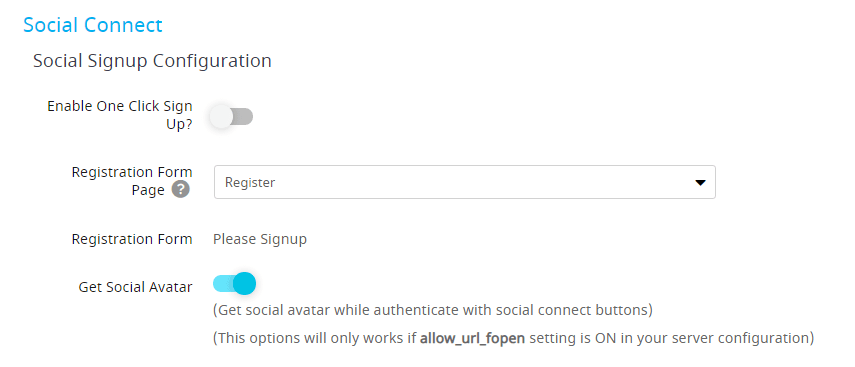Click the Get Social Avatar label

tap(135, 287)
